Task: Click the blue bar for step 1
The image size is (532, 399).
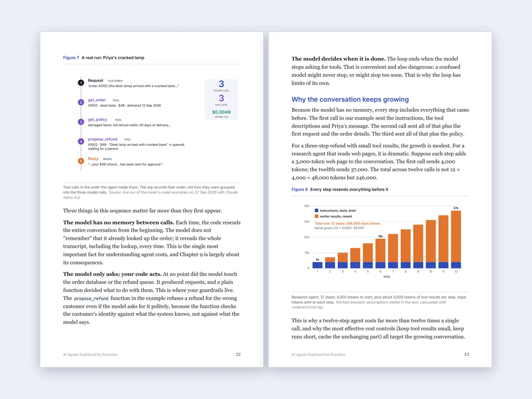Action: pyautogui.click(x=317, y=265)
